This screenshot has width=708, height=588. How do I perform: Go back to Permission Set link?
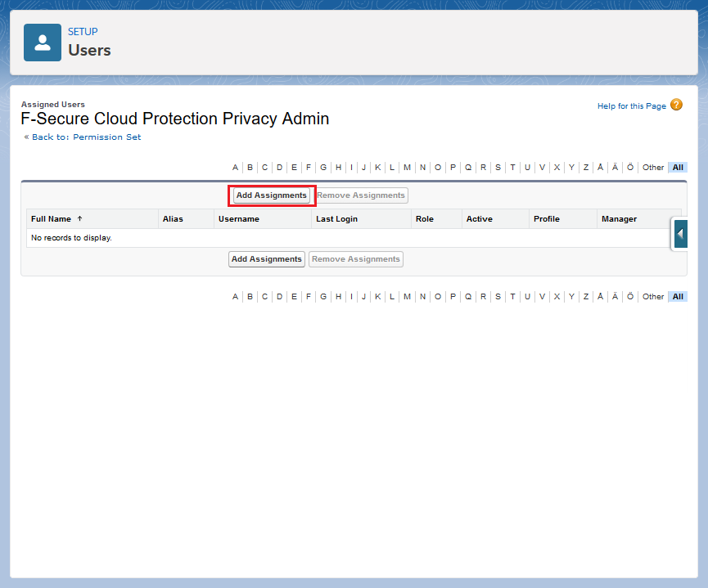click(86, 137)
